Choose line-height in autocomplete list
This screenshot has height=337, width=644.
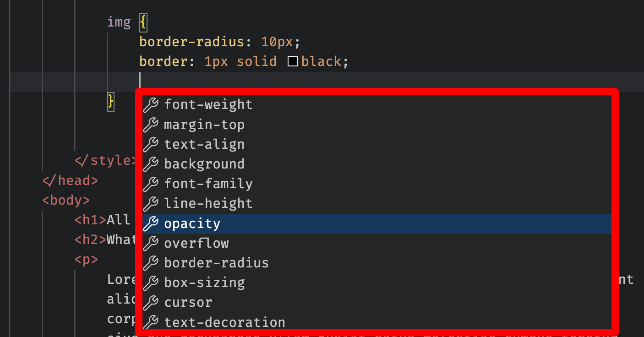[208, 204]
